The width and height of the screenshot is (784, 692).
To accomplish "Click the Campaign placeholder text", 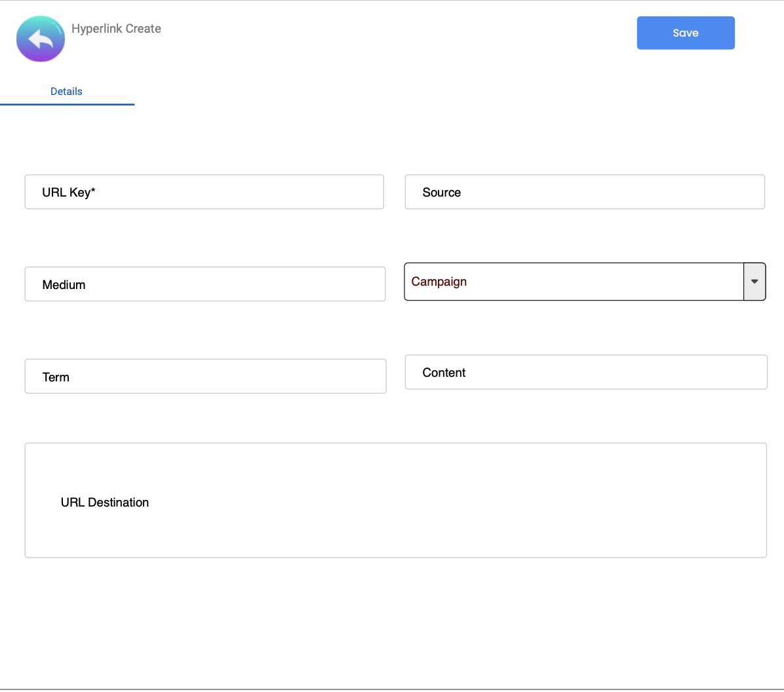I will [x=439, y=282].
